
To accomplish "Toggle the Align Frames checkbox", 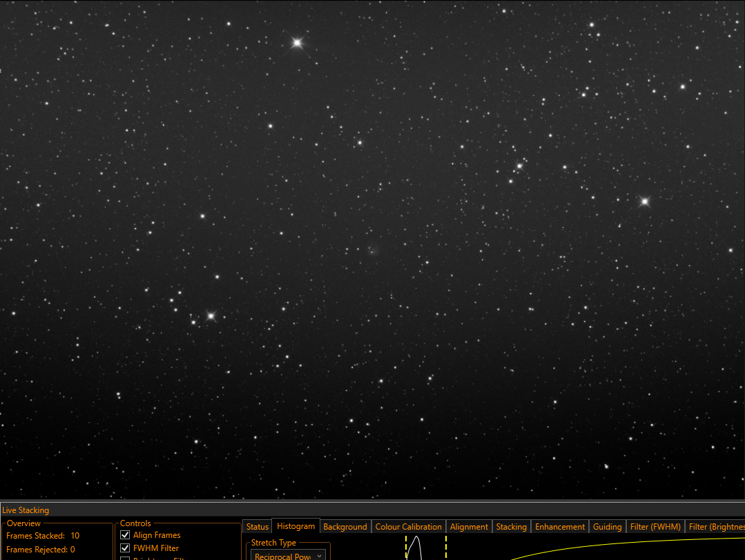I will [125, 535].
